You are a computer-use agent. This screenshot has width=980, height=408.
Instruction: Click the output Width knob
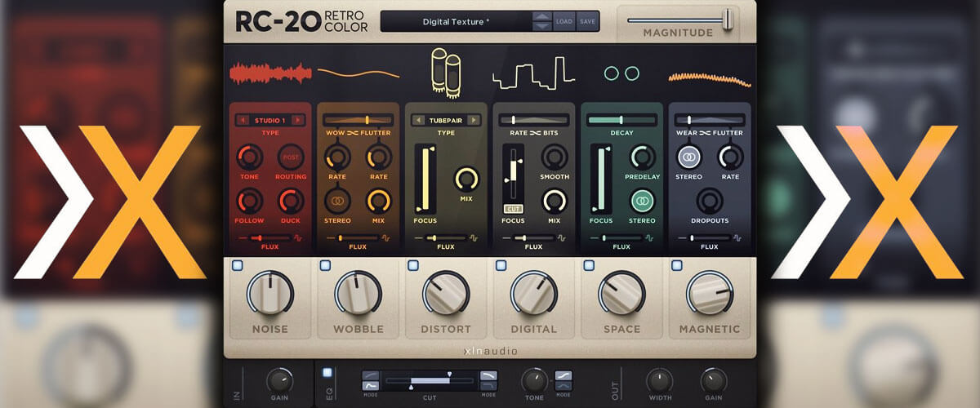coord(659,381)
